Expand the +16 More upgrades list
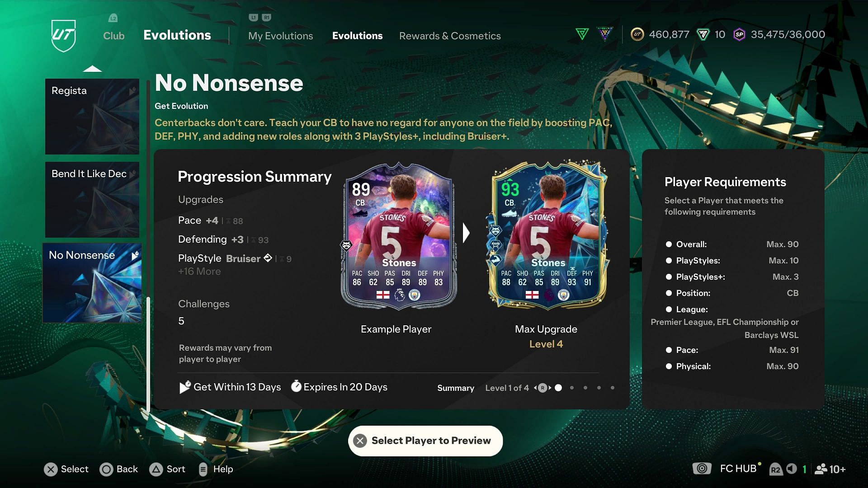This screenshot has height=488, width=868. tap(199, 272)
